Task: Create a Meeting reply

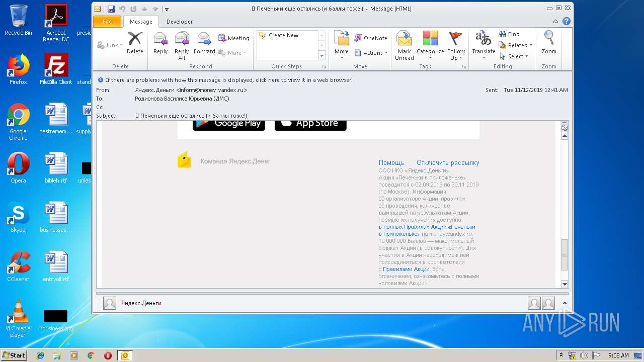Action: coord(233,38)
